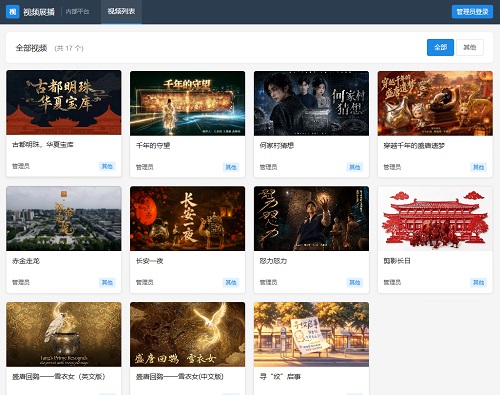Open 盛唐回鹦 雪衣女 中文版 thumbnail

tap(187, 334)
